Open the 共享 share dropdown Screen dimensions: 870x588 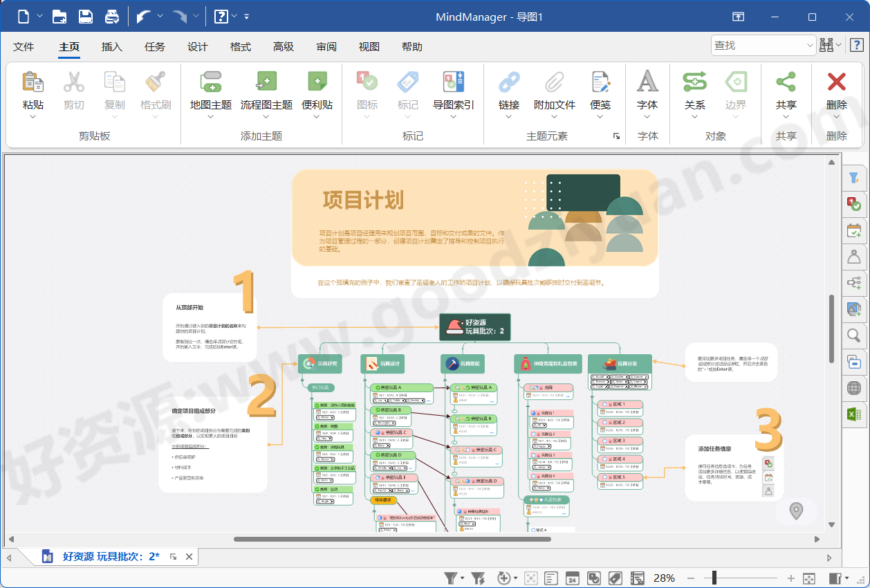(x=787, y=117)
